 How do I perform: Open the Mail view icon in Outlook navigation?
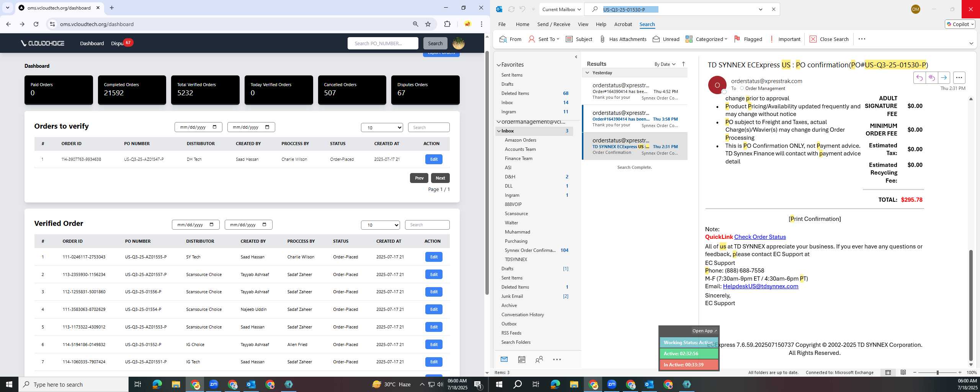[x=504, y=359]
